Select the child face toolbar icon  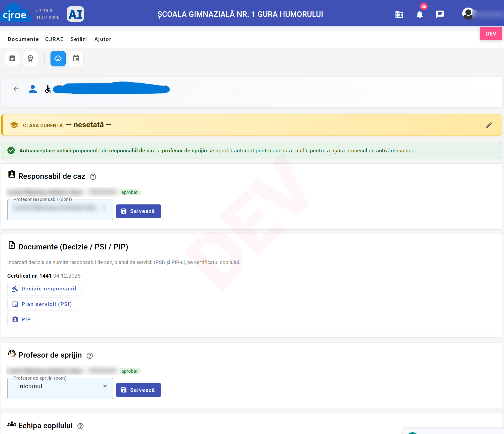[x=58, y=59]
